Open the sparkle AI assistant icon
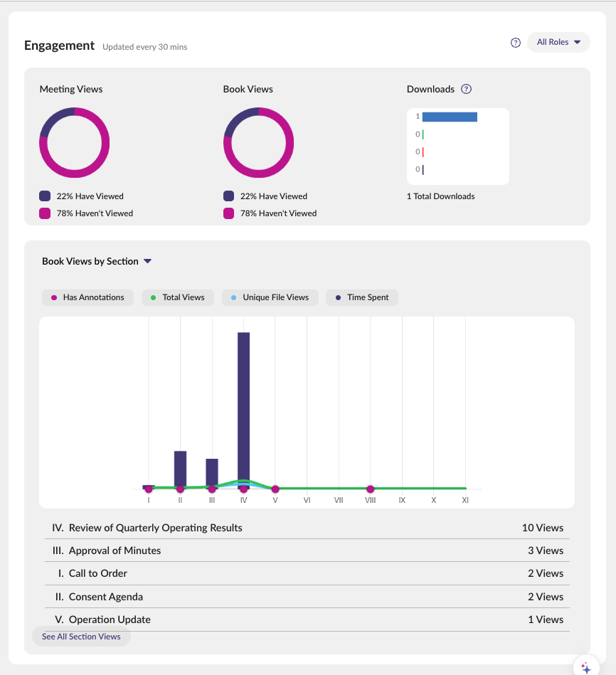 (x=585, y=667)
